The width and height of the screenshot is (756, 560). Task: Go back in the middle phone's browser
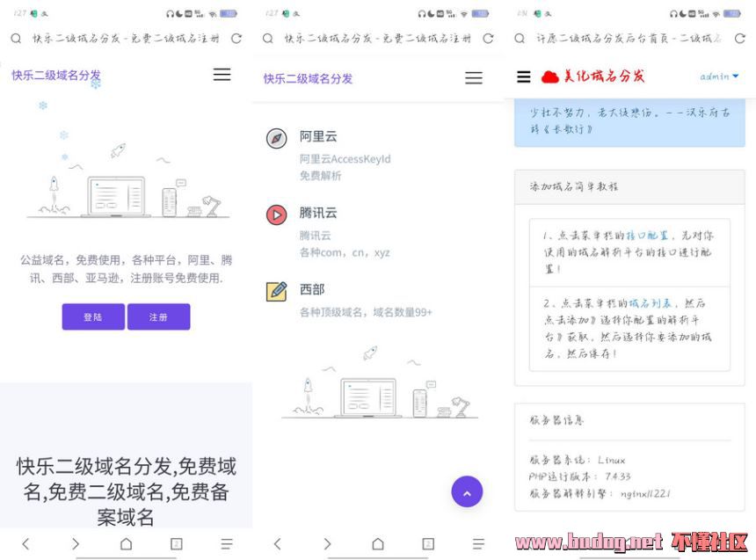point(278,544)
